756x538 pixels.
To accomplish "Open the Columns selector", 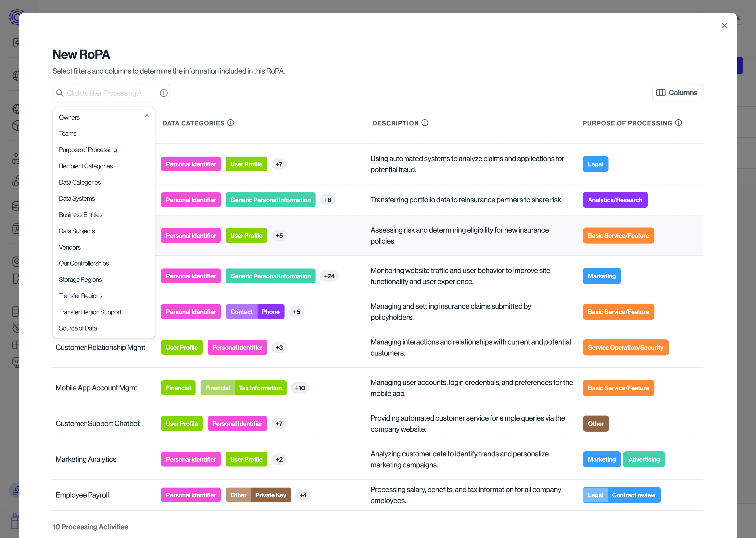I will tap(678, 92).
